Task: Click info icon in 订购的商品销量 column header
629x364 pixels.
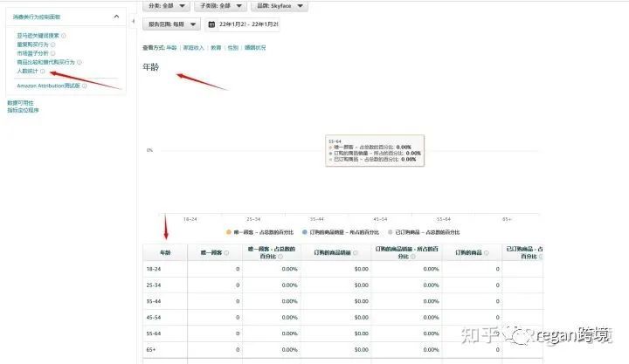Action: [x=356, y=252]
